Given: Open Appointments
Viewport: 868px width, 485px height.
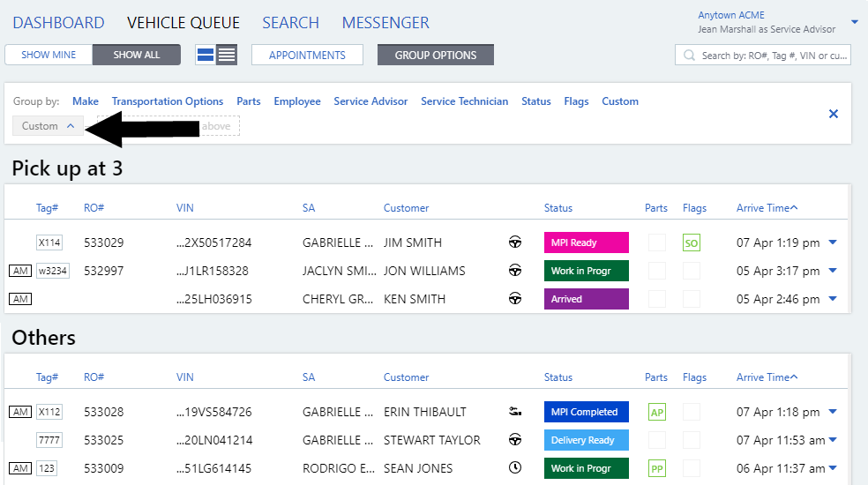Looking at the screenshot, I should 307,55.
